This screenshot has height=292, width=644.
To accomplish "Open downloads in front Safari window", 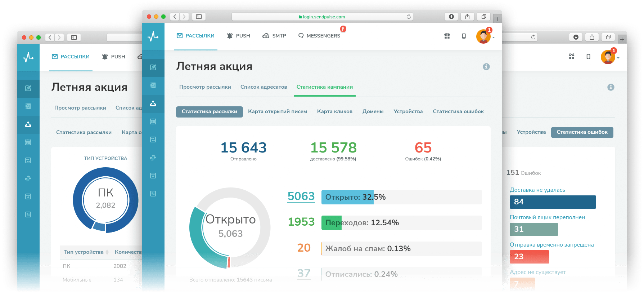I will click(451, 17).
